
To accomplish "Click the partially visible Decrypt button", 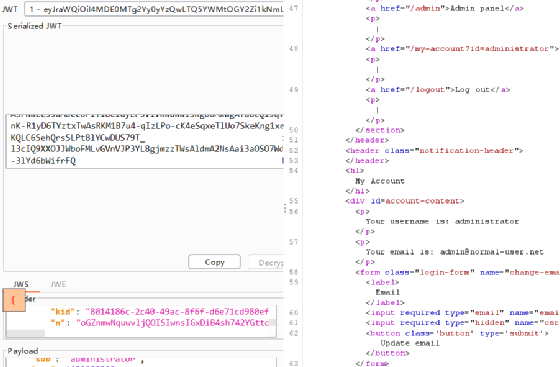I will pos(266,262).
